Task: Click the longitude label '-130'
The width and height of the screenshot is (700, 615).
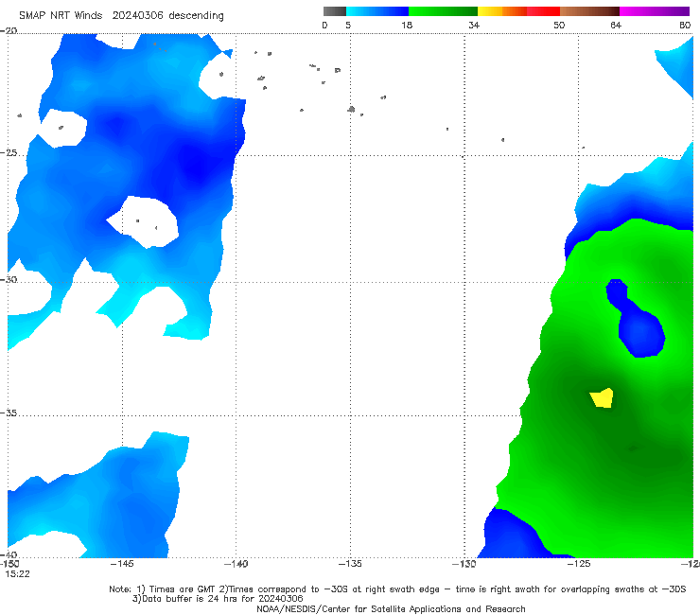Action: pyautogui.click(x=464, y=564)
